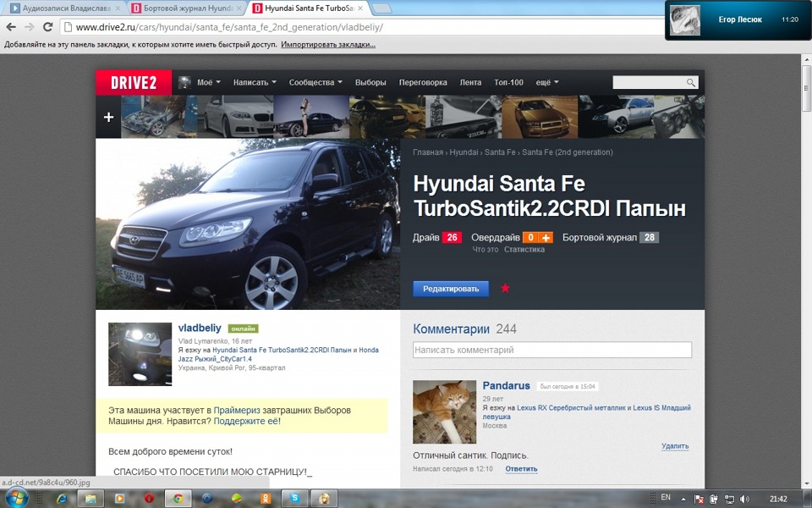
Task: Open File Explorer from the taskbar
Action: pyautogui.click(x=91, y=499)
